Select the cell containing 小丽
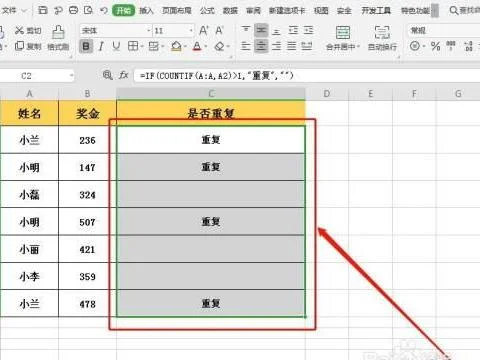Viewport: 480px width, 360px height. pos(29,249)
